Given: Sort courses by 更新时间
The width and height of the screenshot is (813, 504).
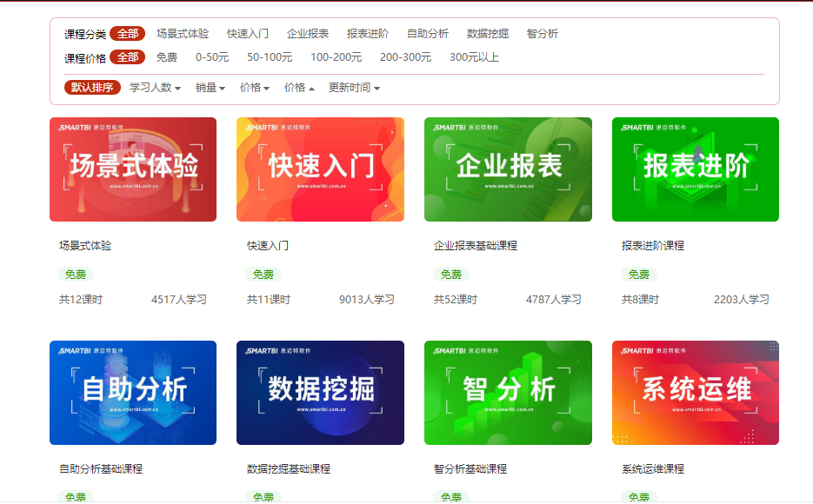Looking at the screenshot, I should [354, 88].
